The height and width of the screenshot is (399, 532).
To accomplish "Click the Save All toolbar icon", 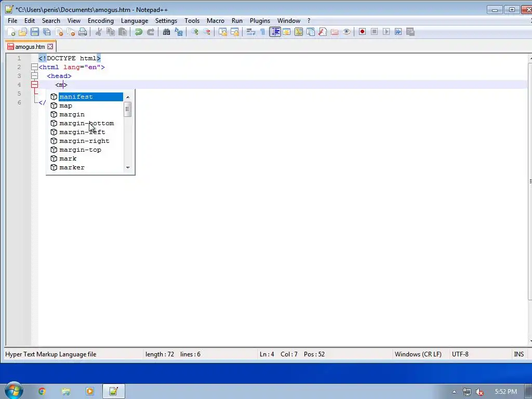I will 47,32.
